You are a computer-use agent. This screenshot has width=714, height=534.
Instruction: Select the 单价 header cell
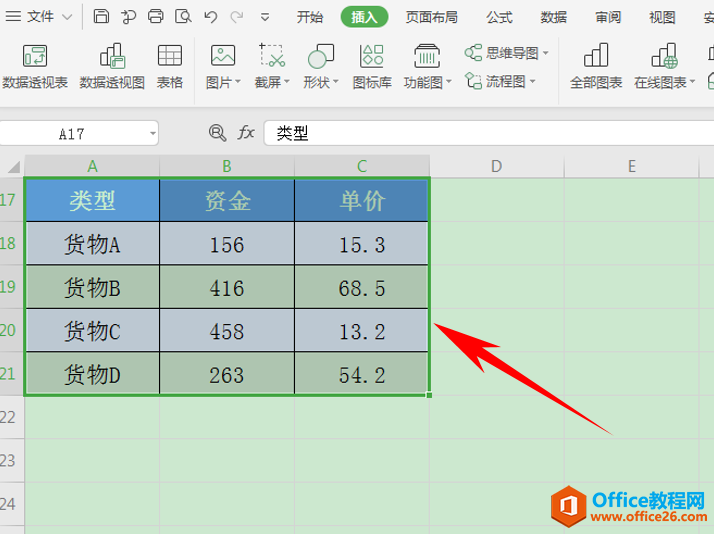362,200
